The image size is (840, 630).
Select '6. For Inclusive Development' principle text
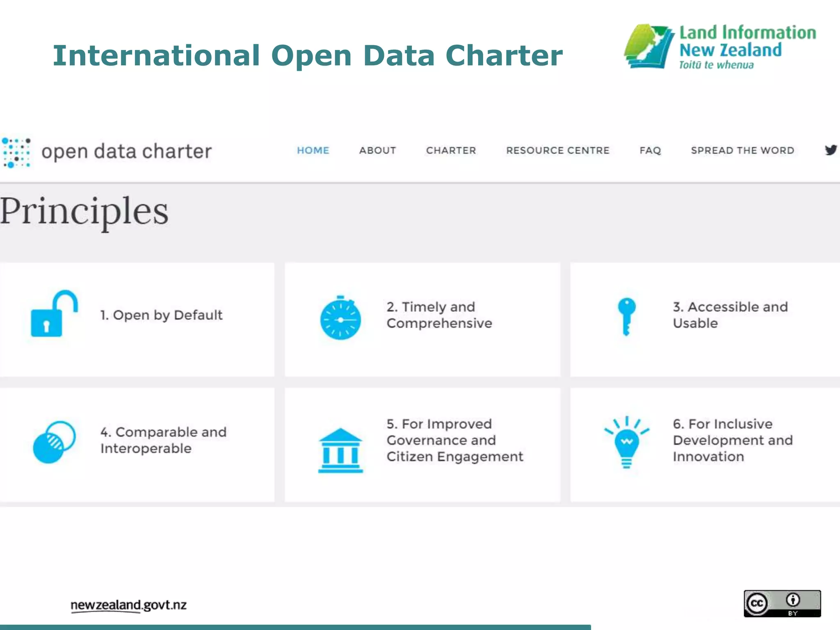tap(733, 440)
